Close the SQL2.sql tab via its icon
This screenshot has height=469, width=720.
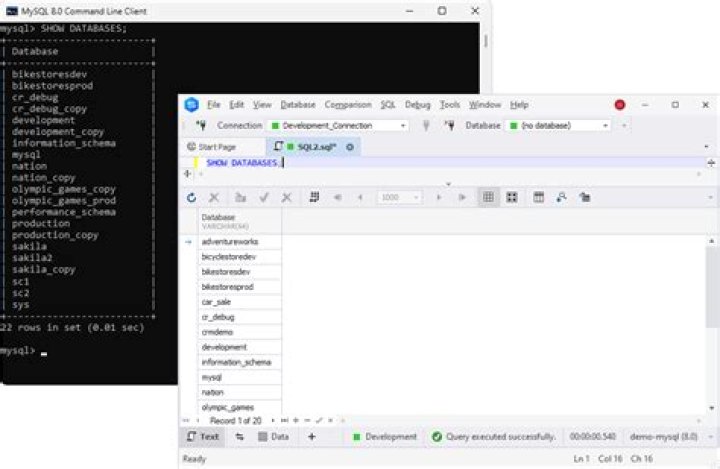pyautogui.click(x=350, y=147)
